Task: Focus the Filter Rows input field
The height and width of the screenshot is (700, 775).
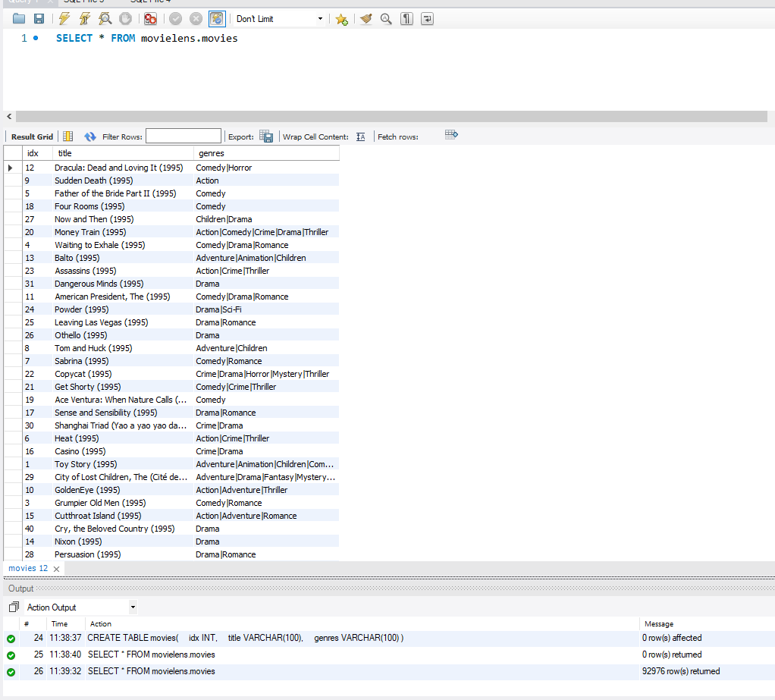Action: (x=184, y=136)
